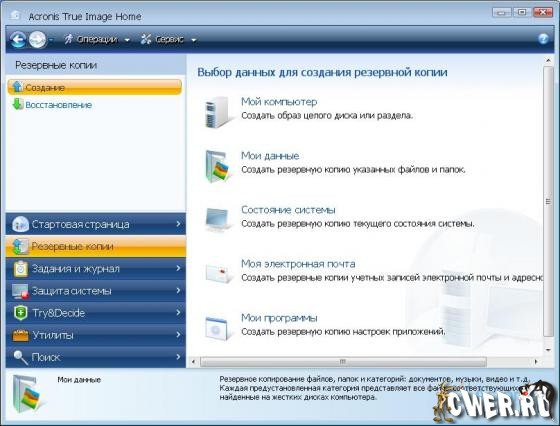The width and height of the screenshot is (560, 426).
Task: Click the vertical scrollbar down arrow
Action: (548, 350)
